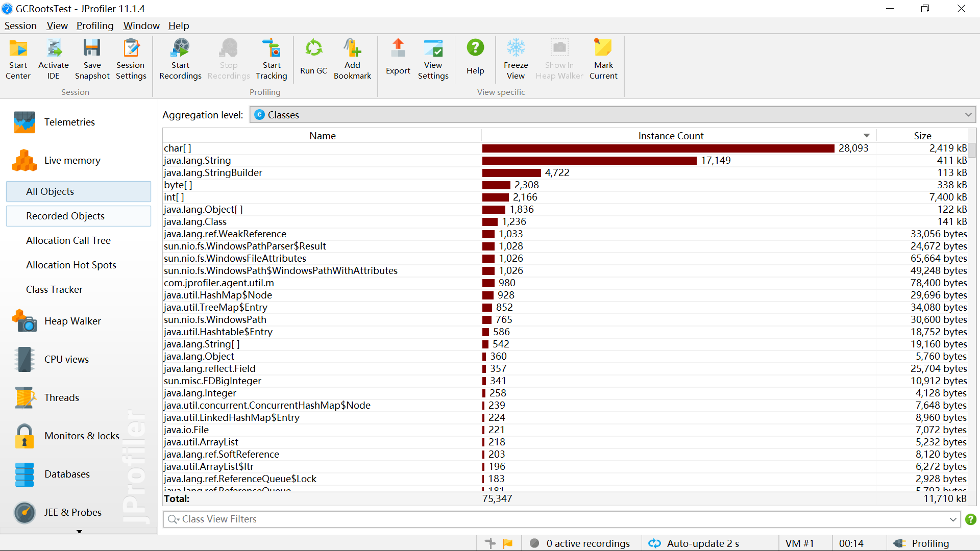
Task: Toggle Auto-update in status bar
Action: coord(694,543)
